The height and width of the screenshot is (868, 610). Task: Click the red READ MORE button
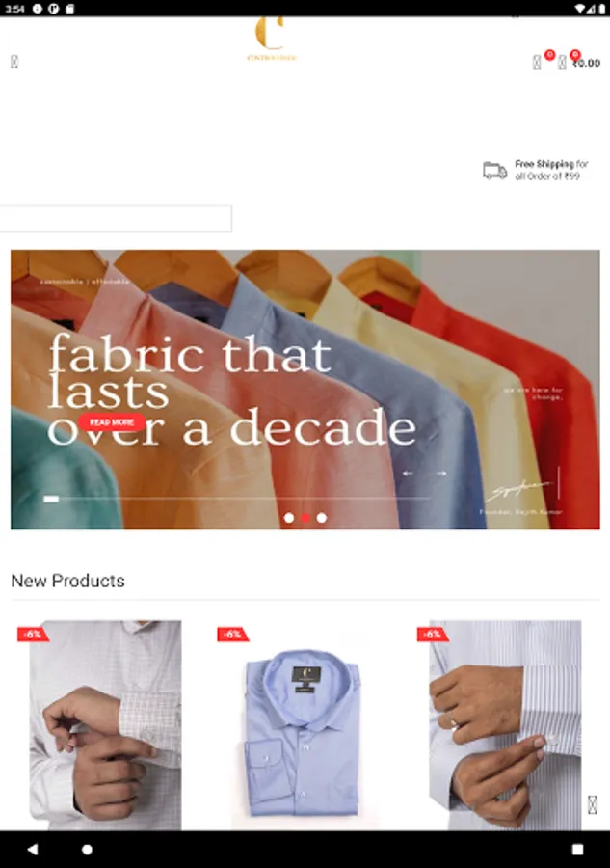tap(112, 422)
